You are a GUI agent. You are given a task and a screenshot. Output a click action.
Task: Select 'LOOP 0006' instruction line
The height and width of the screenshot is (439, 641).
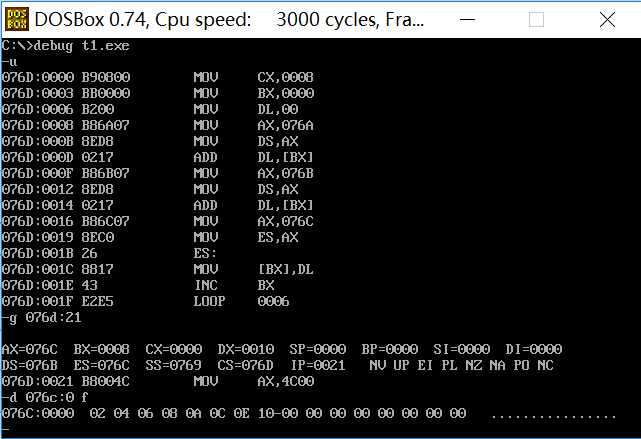[x=146, y=301]
